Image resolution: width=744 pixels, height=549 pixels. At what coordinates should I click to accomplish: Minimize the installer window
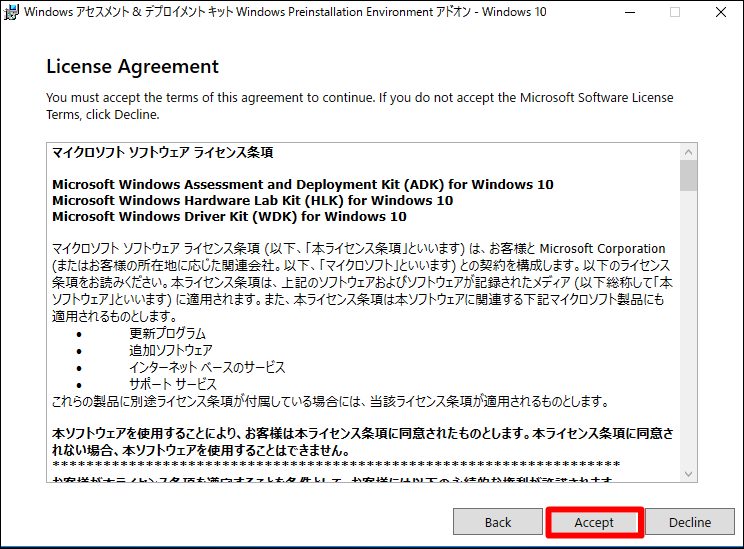tap(630, 12)
